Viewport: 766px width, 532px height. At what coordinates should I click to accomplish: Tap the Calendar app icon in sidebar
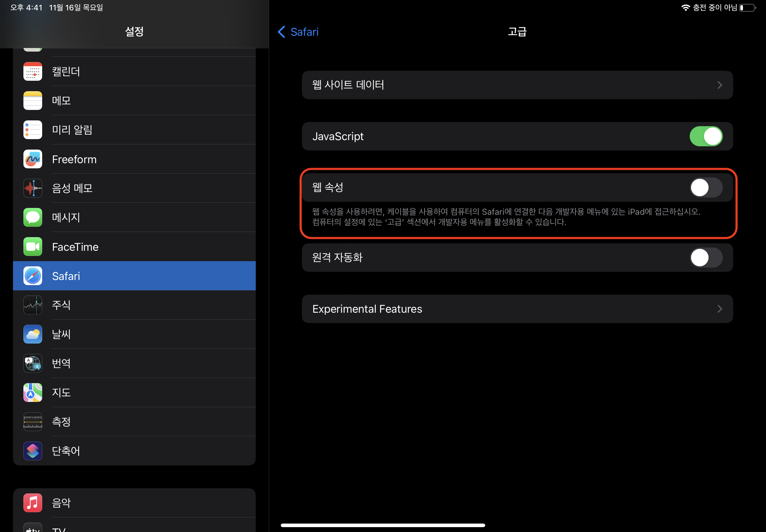33,71
